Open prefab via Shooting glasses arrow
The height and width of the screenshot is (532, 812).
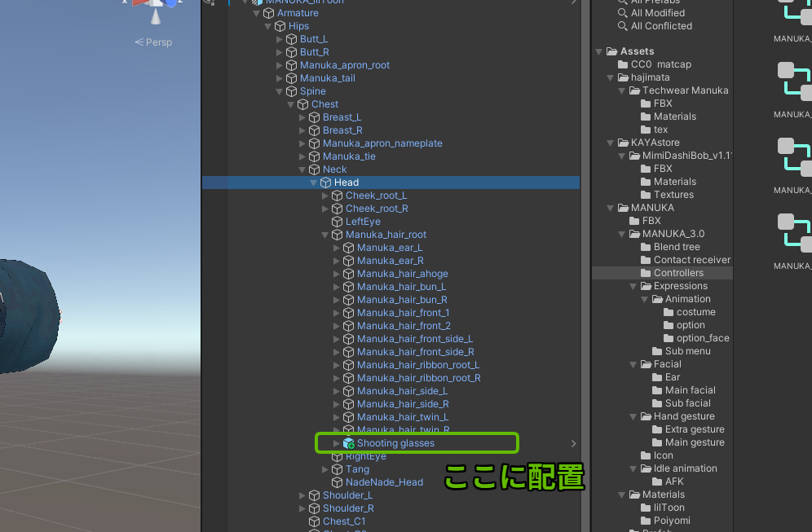coord(573,443)
